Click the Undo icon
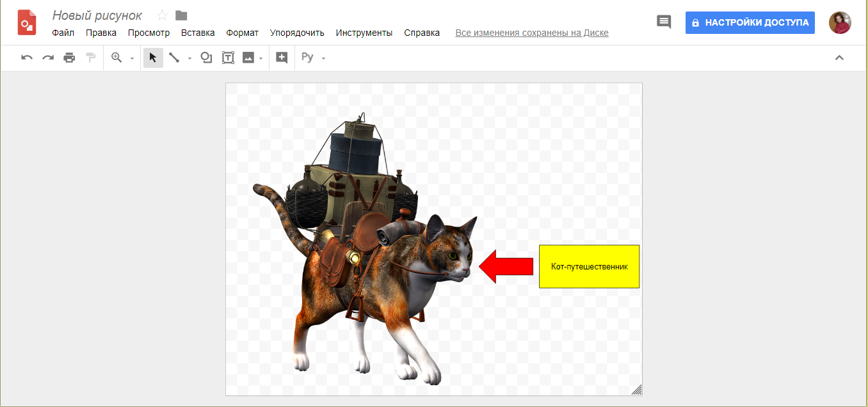868x407 pixels. coord(26,58)
